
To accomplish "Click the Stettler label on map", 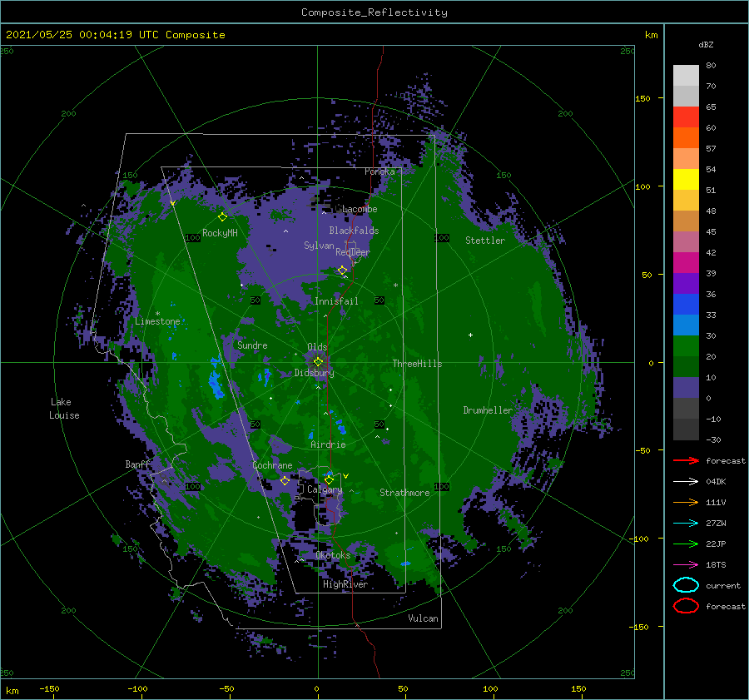I will pos(485,241).
